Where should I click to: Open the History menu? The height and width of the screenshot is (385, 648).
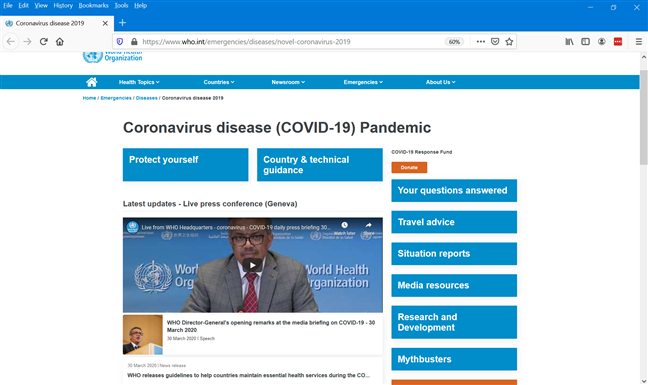63,5
